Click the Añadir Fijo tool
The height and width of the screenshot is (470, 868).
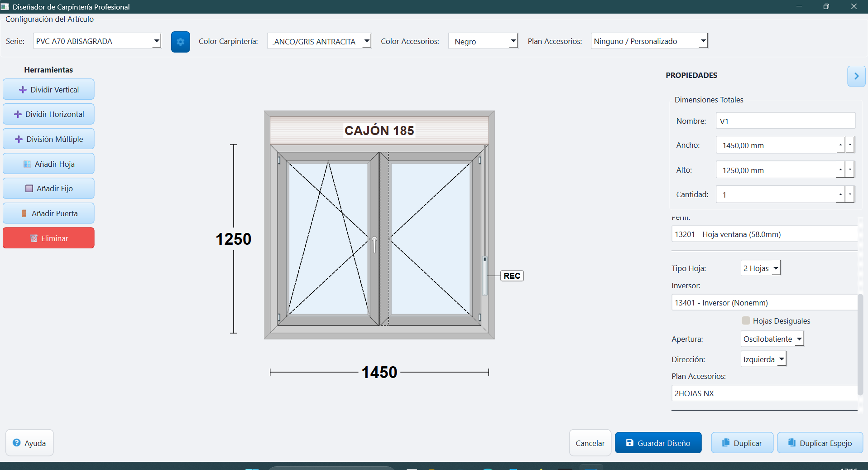48,189
